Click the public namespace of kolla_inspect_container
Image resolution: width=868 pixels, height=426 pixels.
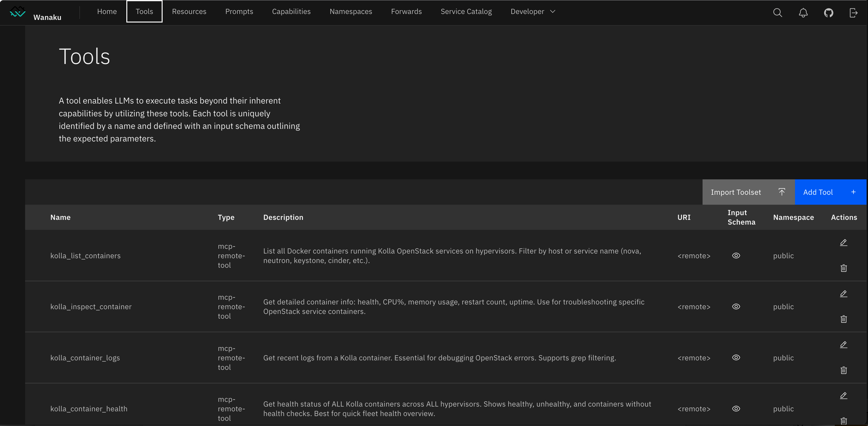783,306
